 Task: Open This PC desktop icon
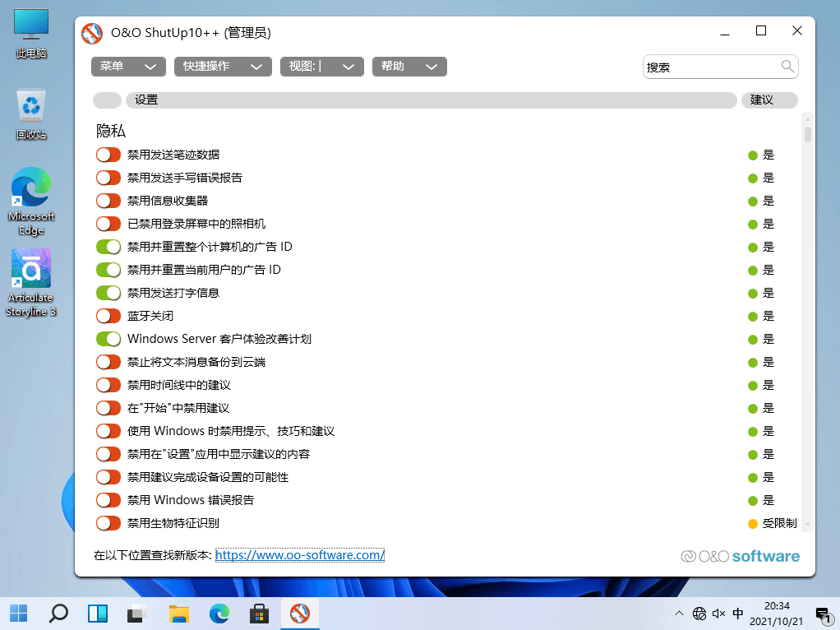pos(31,34)
